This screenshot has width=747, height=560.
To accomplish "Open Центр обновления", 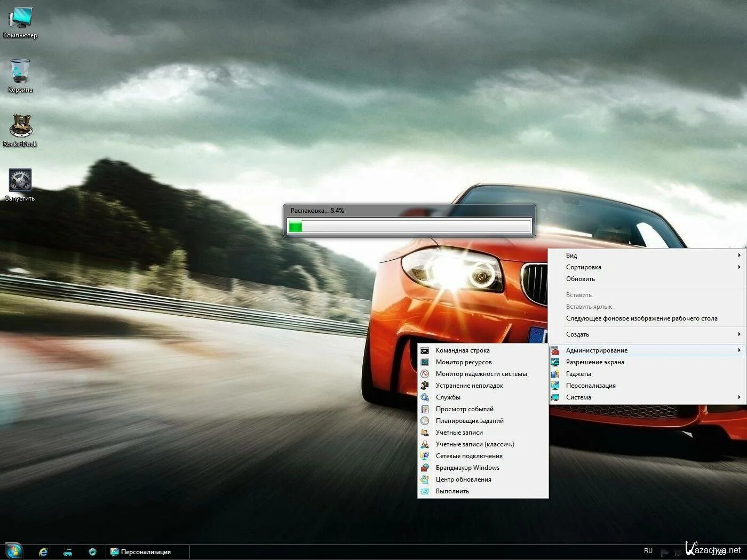I will point(483,479).
